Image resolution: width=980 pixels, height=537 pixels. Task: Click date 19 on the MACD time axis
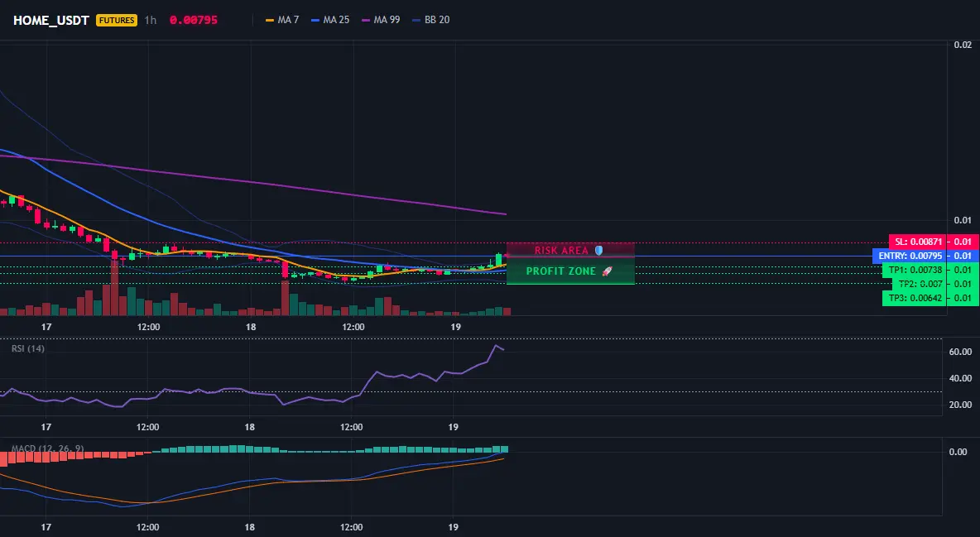tap(454, 527)
